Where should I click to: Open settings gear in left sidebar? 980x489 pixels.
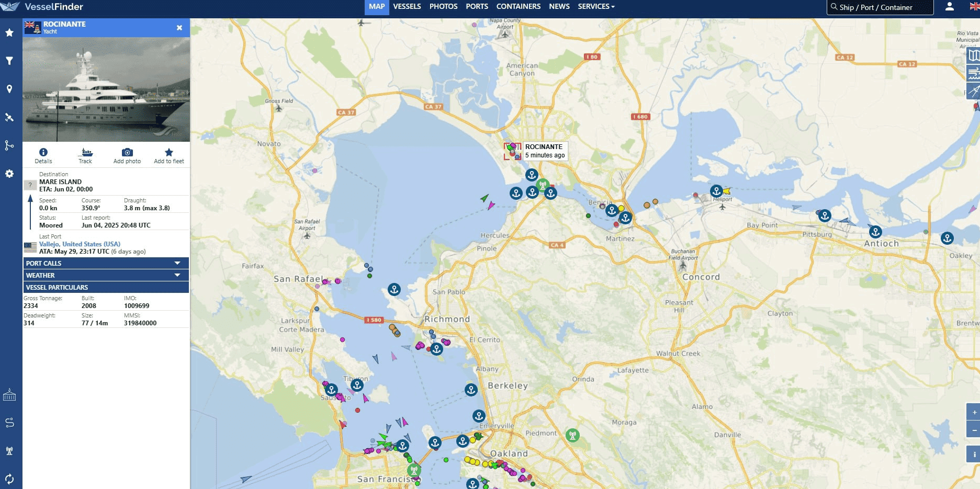tap(9, 174)
